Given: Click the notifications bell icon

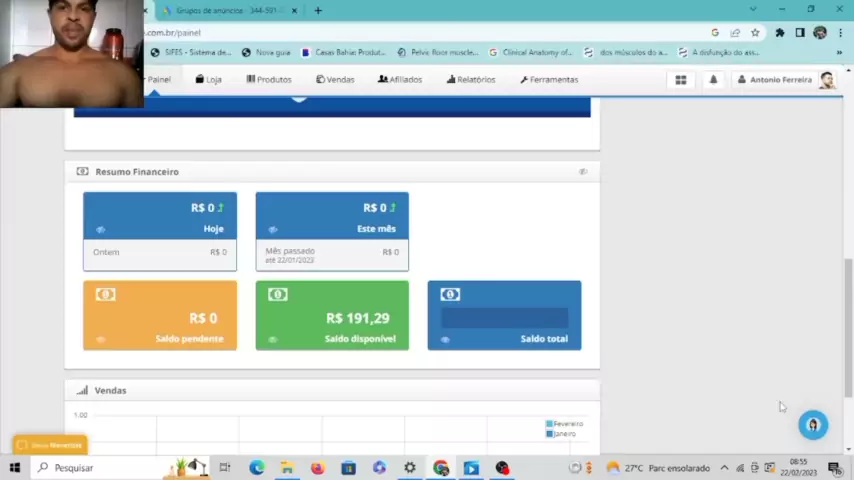Looking at the screenshot, I should pyautogui.click(x=713, y=80).
